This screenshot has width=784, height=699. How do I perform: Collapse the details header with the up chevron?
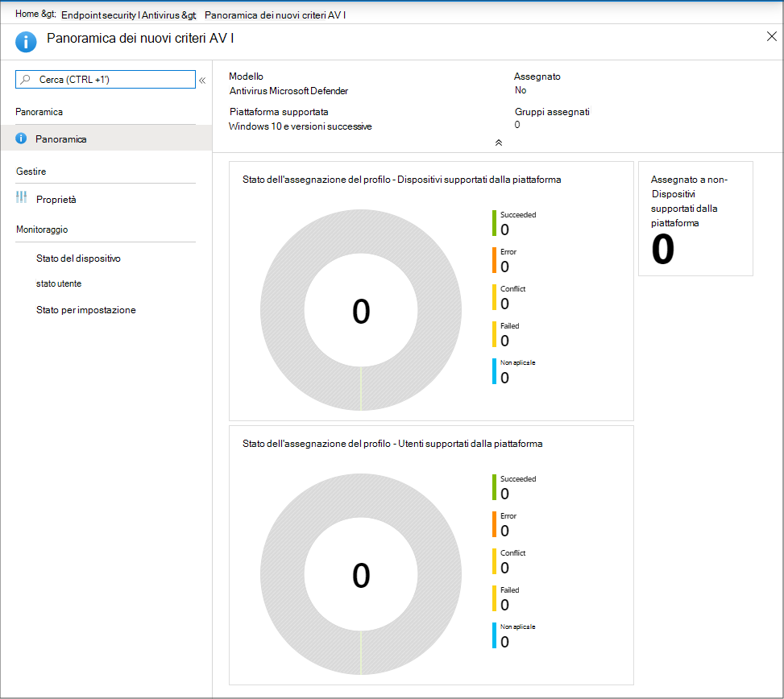498,143
